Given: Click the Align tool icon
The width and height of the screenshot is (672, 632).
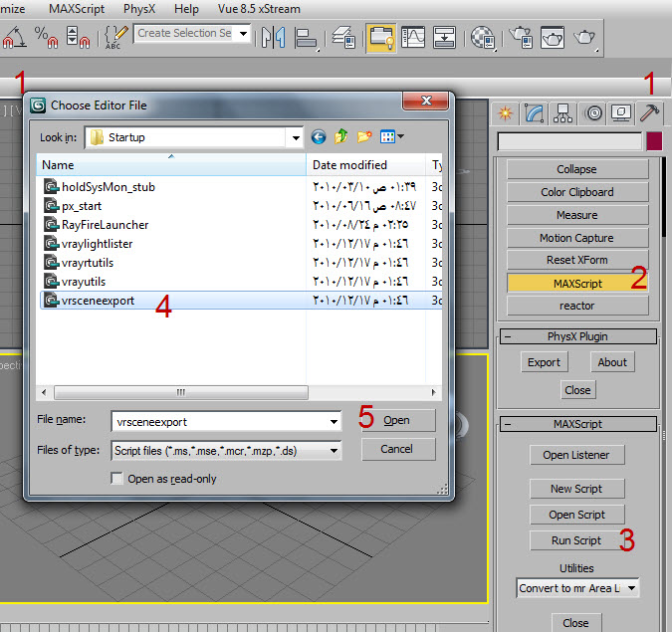Looking at the screenshot, I should (306, 37).
